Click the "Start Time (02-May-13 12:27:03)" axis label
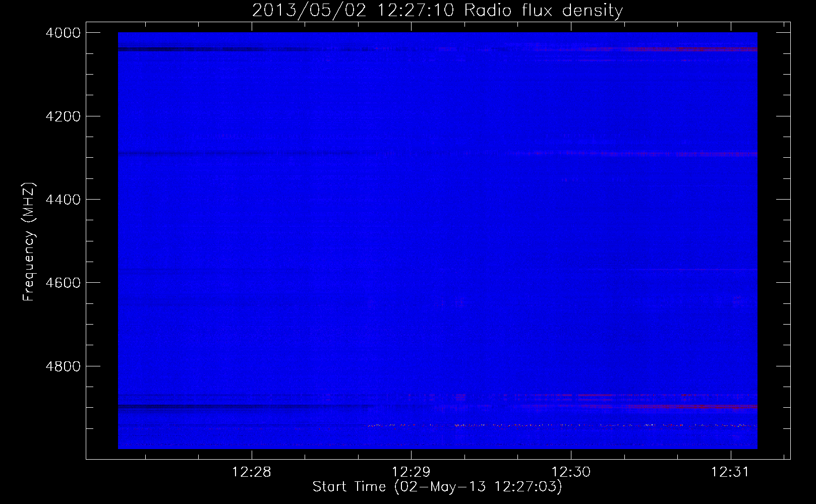The image size is (816, 504). [437, 487]
